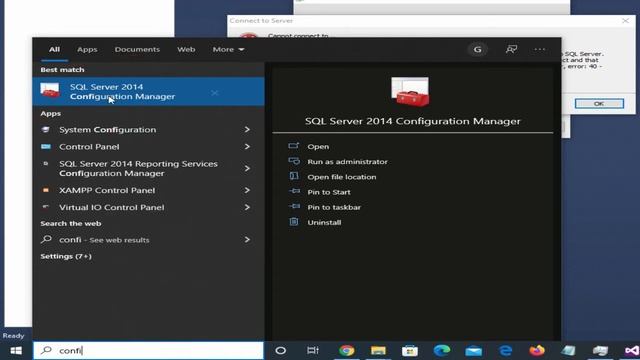Close the Connect to Server dialog
640x360 pixels.
625,20
